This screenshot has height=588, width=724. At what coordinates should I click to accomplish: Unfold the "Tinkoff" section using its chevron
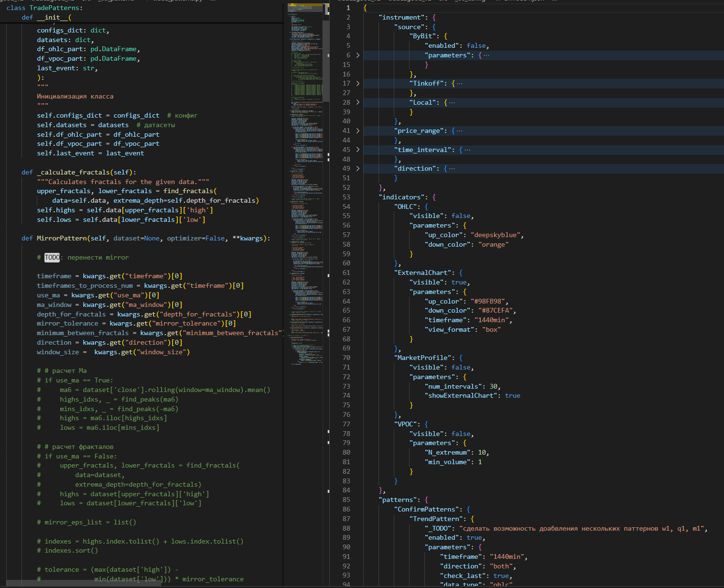click(357, 83)
